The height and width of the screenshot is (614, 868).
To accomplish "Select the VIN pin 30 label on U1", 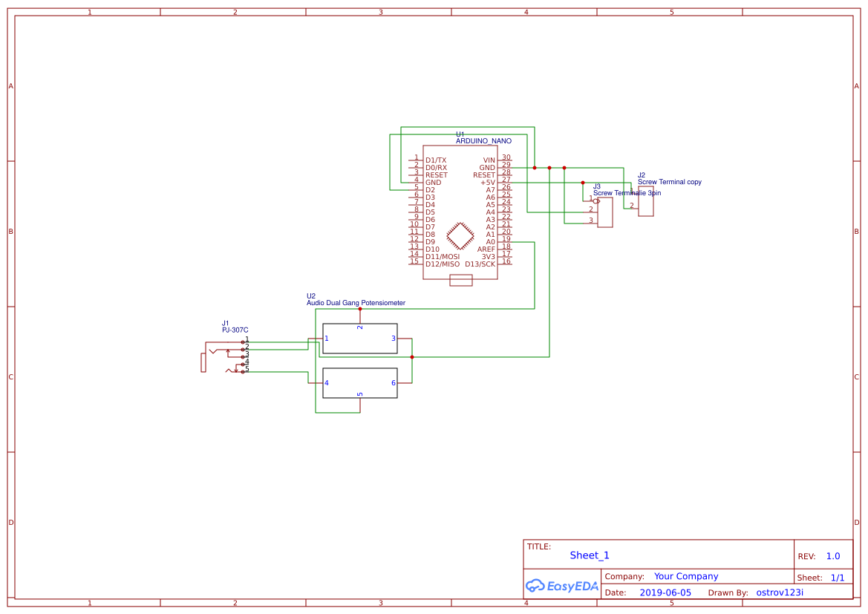I will click(x=489, y=159).
